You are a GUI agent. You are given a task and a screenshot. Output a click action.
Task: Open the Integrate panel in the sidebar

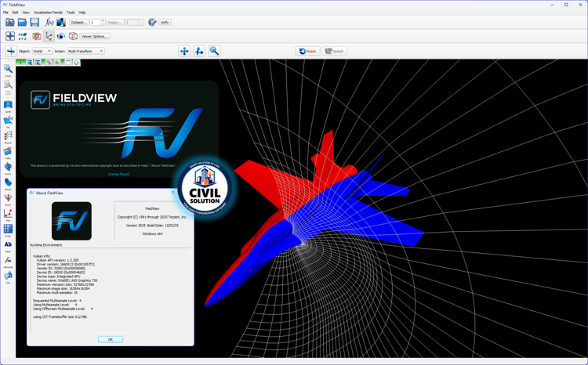click(x=8, y=262)
